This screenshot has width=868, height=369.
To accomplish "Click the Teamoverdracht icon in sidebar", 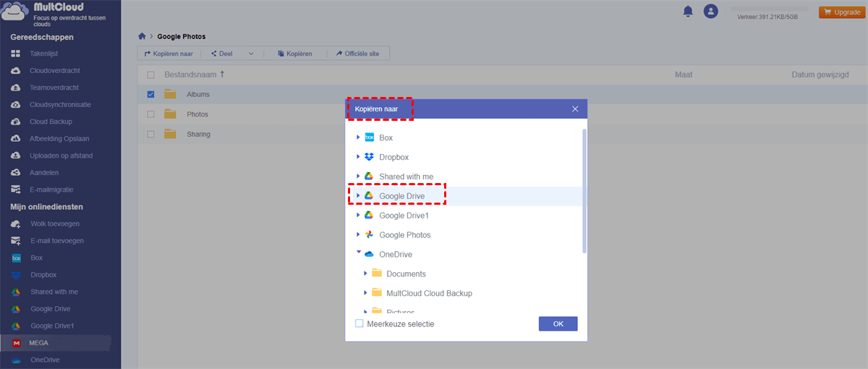I will pyautogui.click(x=15, y=88).
